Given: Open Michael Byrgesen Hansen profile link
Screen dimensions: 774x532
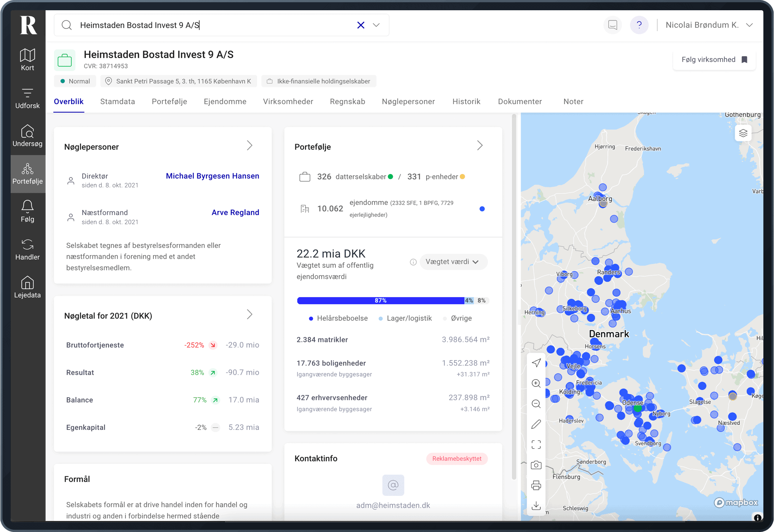Looking at the screenshot, I should point(212,176).
